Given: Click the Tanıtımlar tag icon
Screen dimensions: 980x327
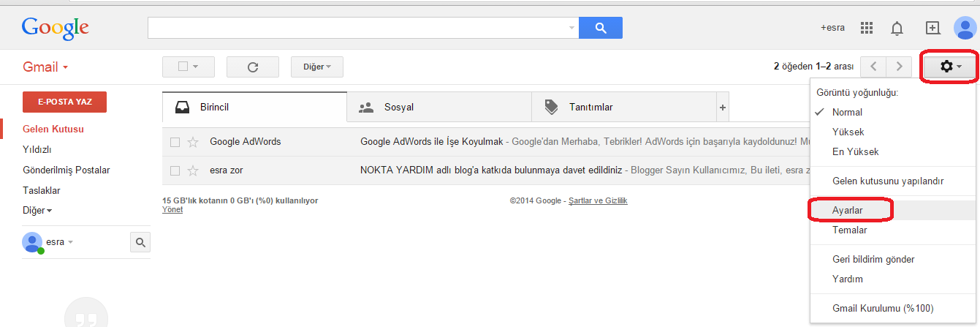Looking at the screenshot, I should pos(551,108).
